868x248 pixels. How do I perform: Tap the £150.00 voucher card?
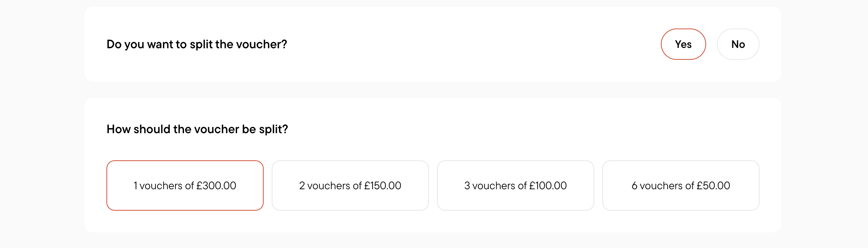[x=350, y=185]
